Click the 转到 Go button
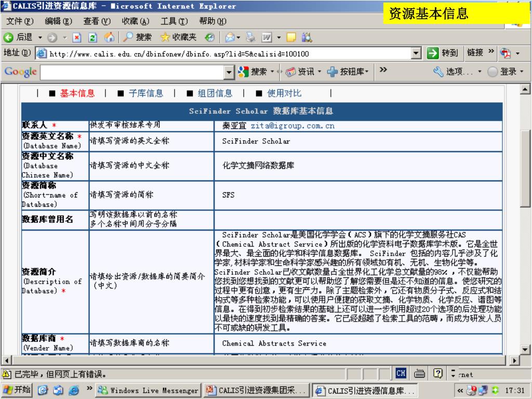Screen dimensions: 532x399 point(443,53)
